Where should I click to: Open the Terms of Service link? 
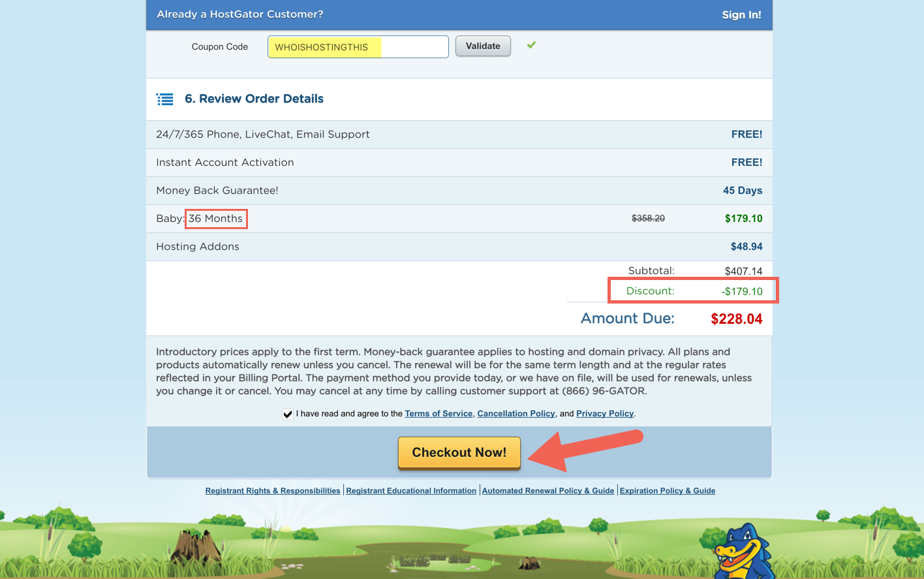point(439,414)
